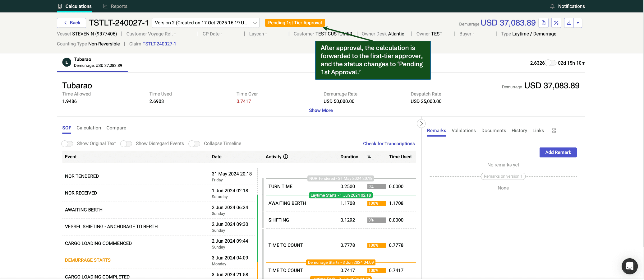Click the SHIFTING activity row

click(341, 220)
